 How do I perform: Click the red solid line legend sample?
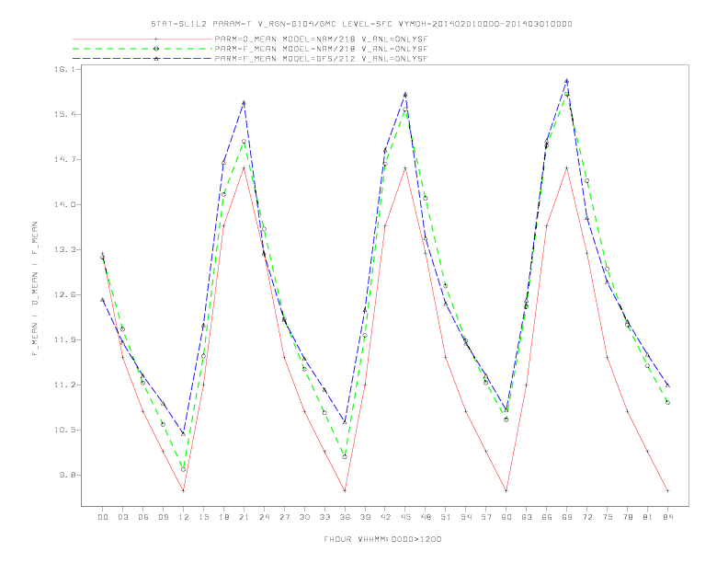(142, 39)
